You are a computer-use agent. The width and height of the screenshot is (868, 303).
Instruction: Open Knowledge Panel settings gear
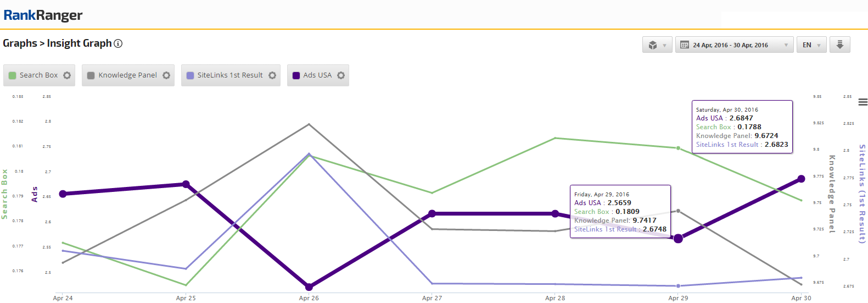tap(166, 75)
